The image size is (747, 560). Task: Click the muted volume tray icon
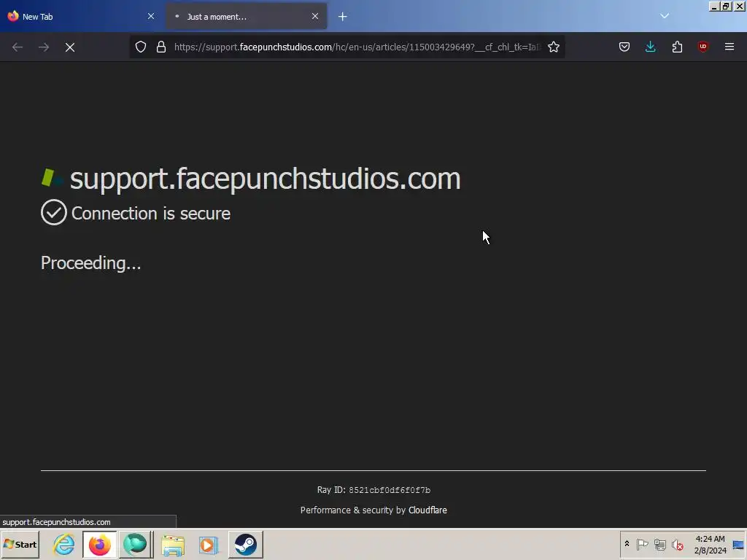tap(677, 544)
